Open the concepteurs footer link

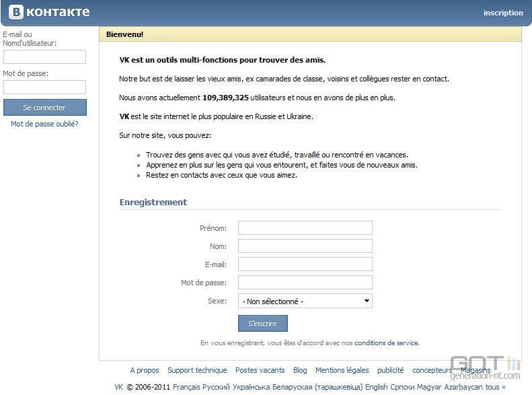[x=432, y=370]
